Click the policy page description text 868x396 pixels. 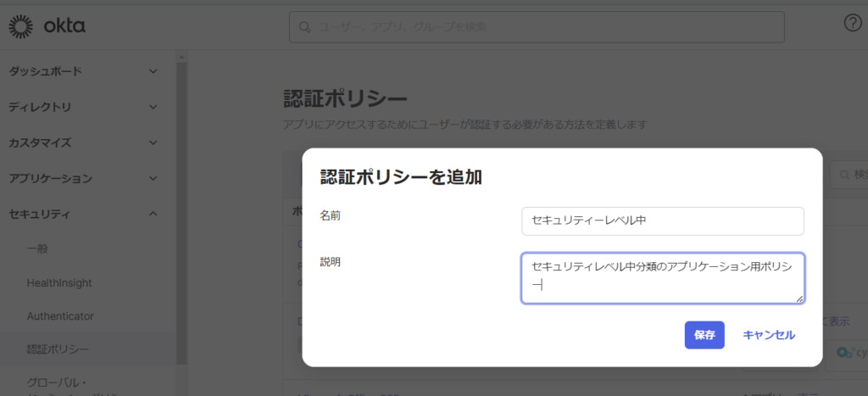click(x=465, y=125)
